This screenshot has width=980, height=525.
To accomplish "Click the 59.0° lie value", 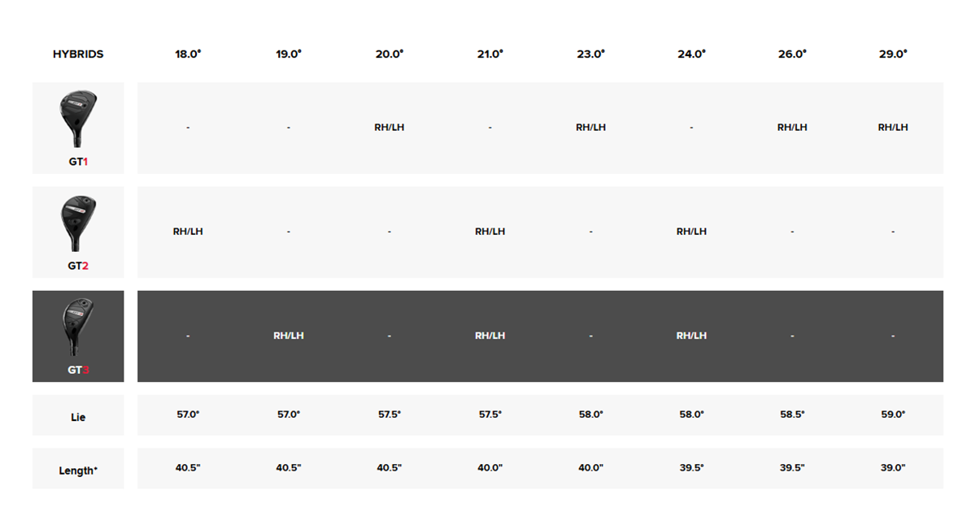I will (893, 414).
